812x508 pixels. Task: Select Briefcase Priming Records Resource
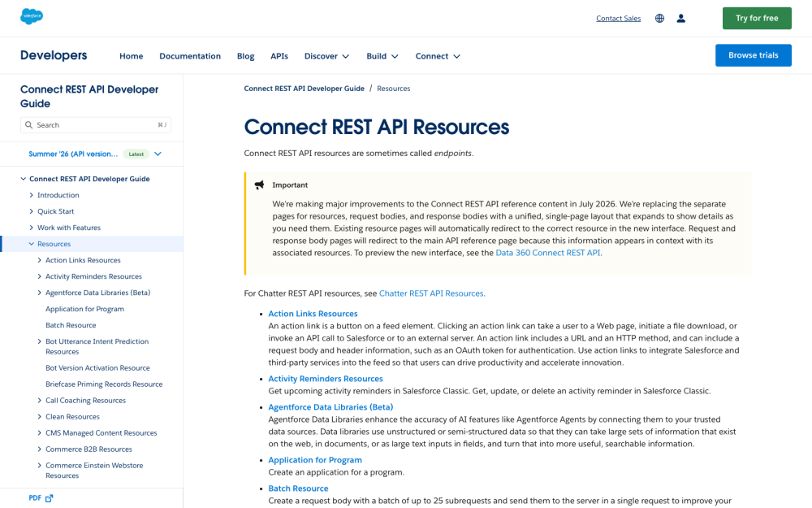[104, 384]
